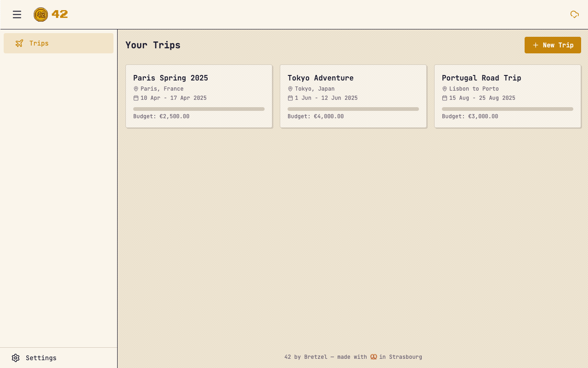The image size is (588, 368).
Task: Select the airplane icon next to Trips
Action: [x=19, y=43]
